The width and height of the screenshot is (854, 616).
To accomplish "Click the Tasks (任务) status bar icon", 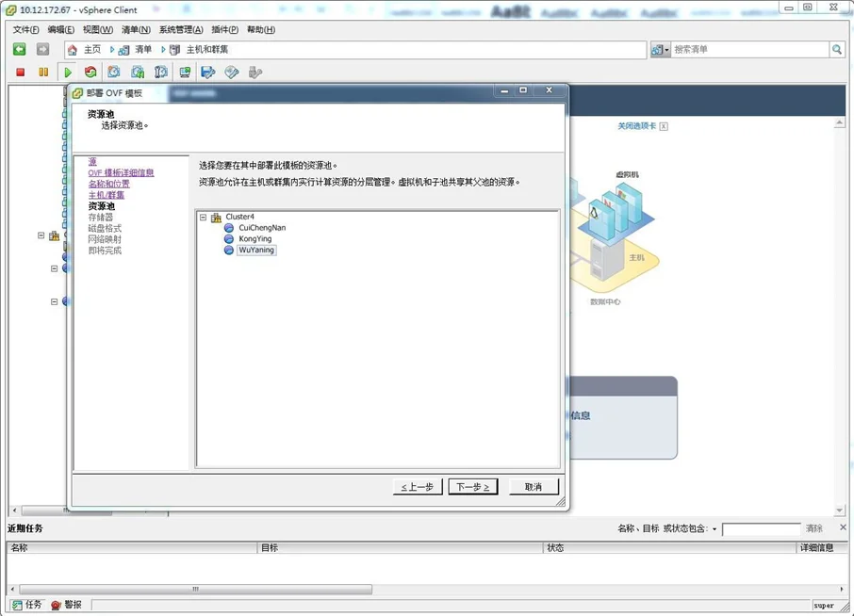I will point(17,605).
